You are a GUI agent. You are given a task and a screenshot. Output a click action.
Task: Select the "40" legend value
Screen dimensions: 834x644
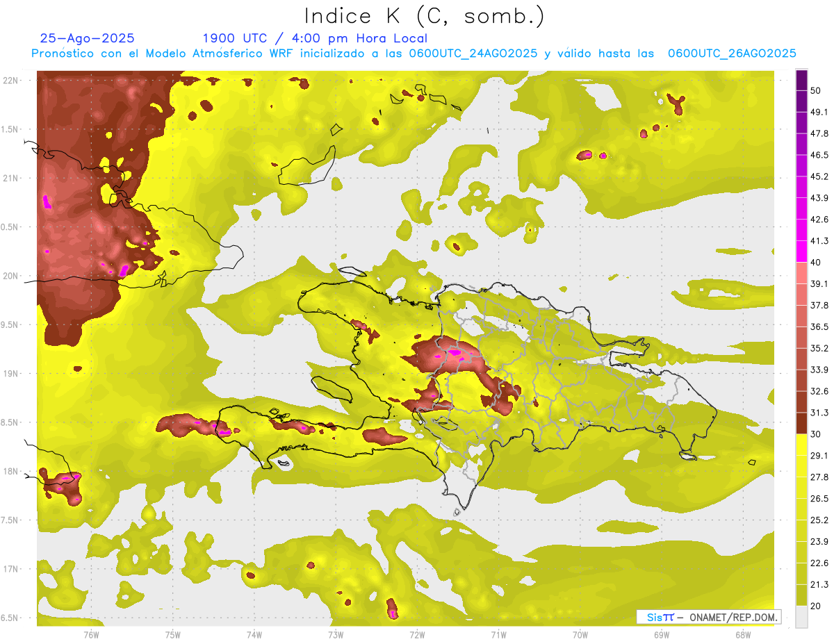[x=817, y=263]
